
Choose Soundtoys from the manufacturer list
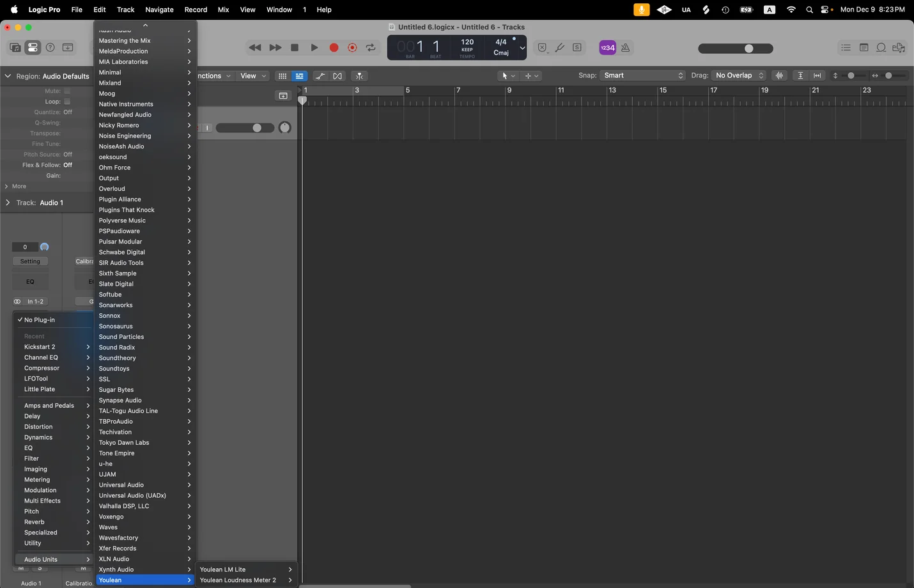[x=145, y=369]
